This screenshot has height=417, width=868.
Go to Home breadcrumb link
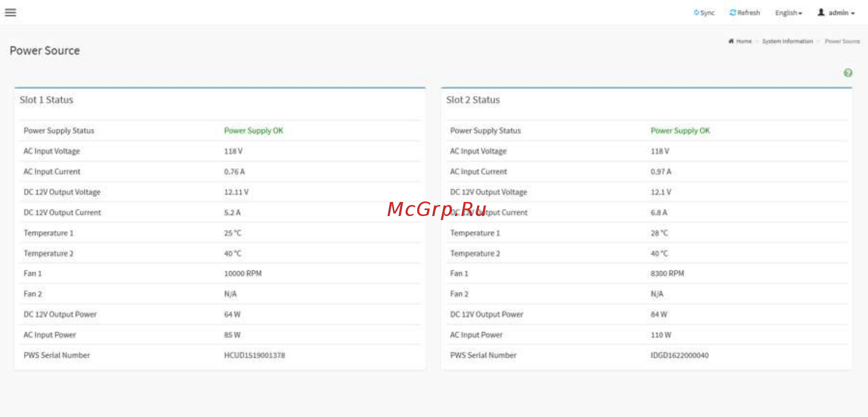740,41
